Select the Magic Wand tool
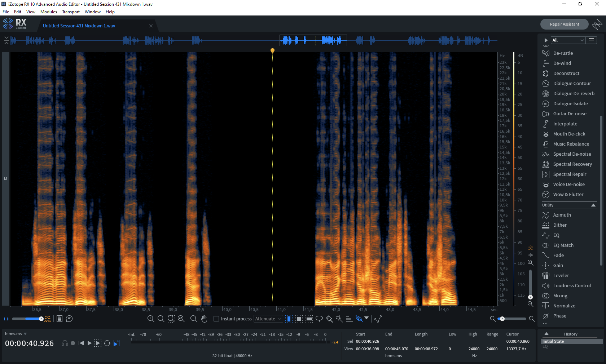This screenshot has height=364, width=606. 339,319
